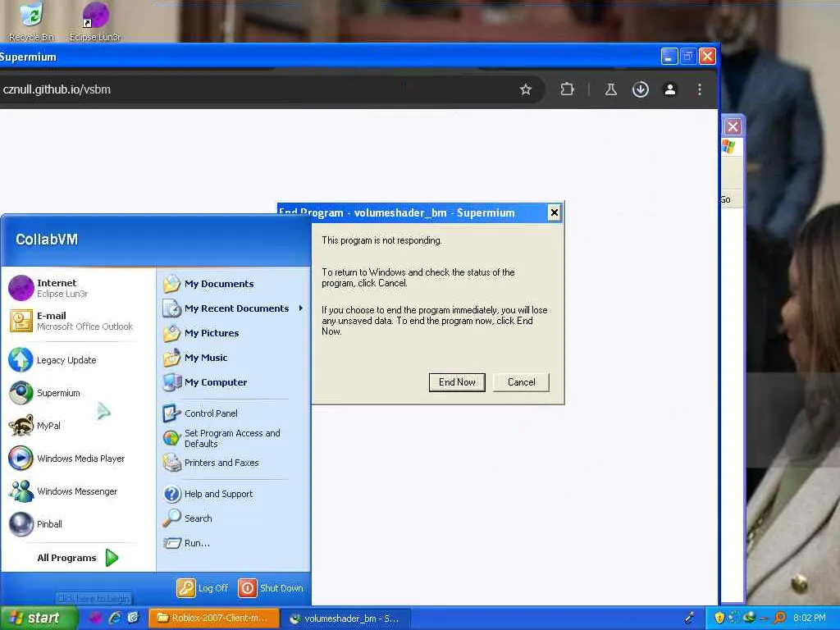This screenshot has width=840, height=630.
Task: Open the three-dot browser menu
Action: click(700, 89)
